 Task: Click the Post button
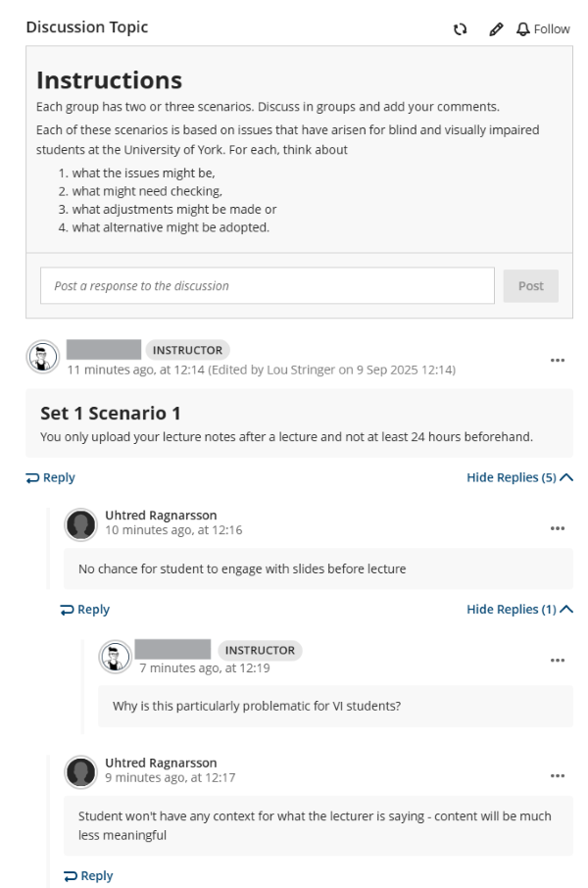click(530, 286)
